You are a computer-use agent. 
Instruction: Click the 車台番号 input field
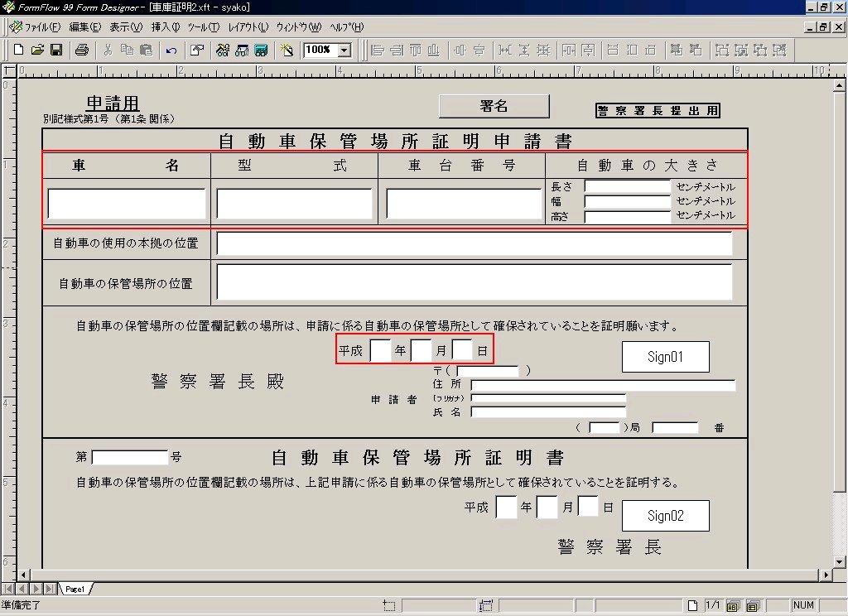pos(464,204)
